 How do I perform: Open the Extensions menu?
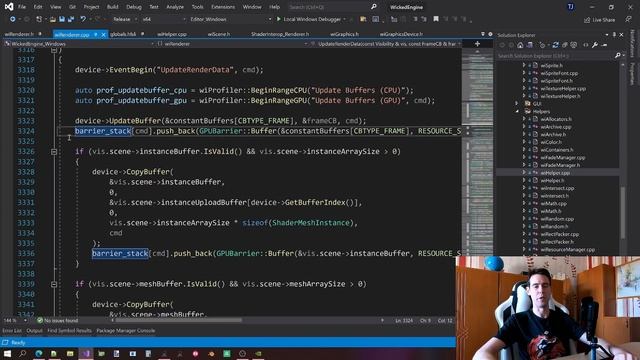point(223,7)
